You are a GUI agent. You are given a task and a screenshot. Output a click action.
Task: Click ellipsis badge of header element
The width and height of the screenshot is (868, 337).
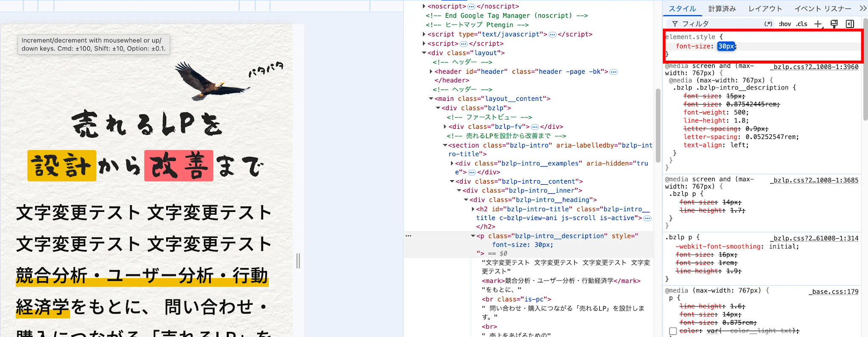pyautogui.click(x=614, y=72)
